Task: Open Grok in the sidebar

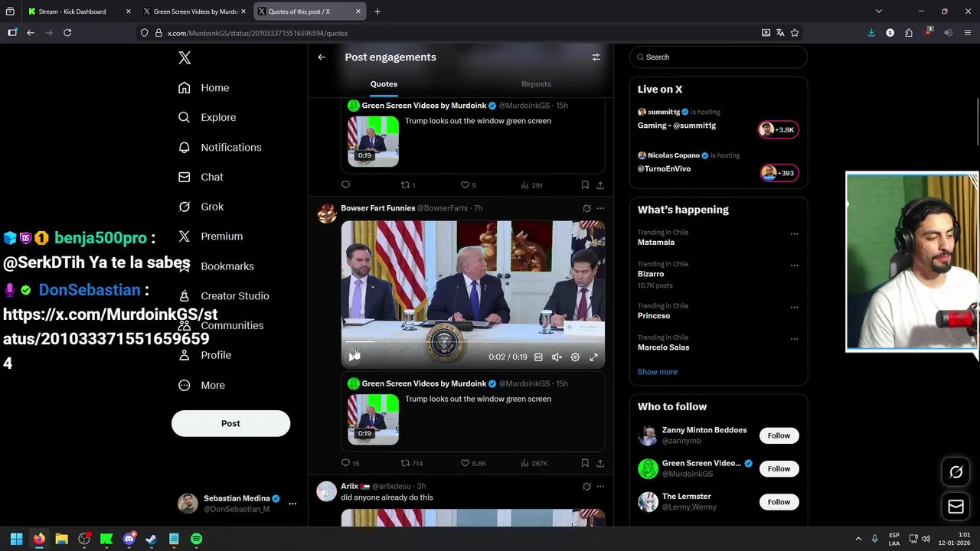Action: [x=201, y=207]
